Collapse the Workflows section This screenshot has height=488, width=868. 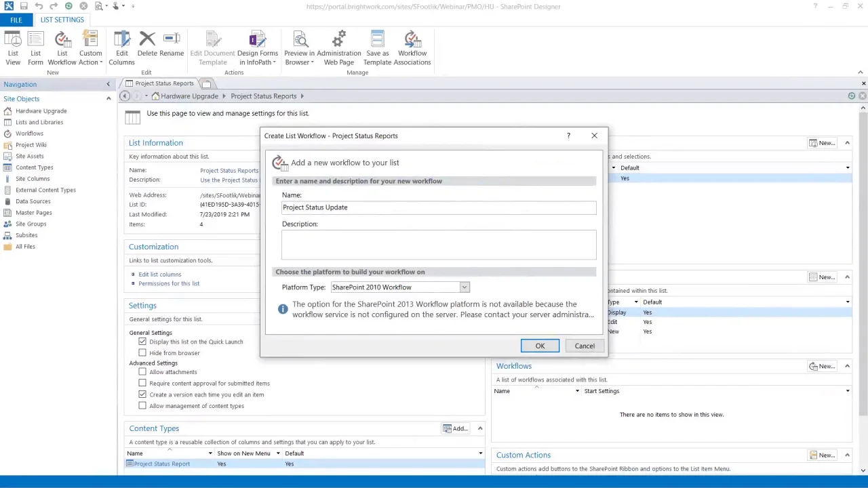click(x=848, y=366)
